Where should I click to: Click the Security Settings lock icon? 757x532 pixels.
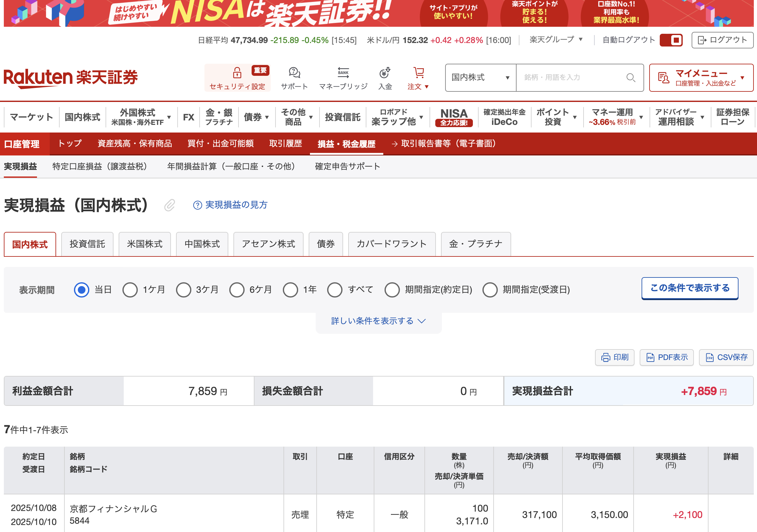237,73
